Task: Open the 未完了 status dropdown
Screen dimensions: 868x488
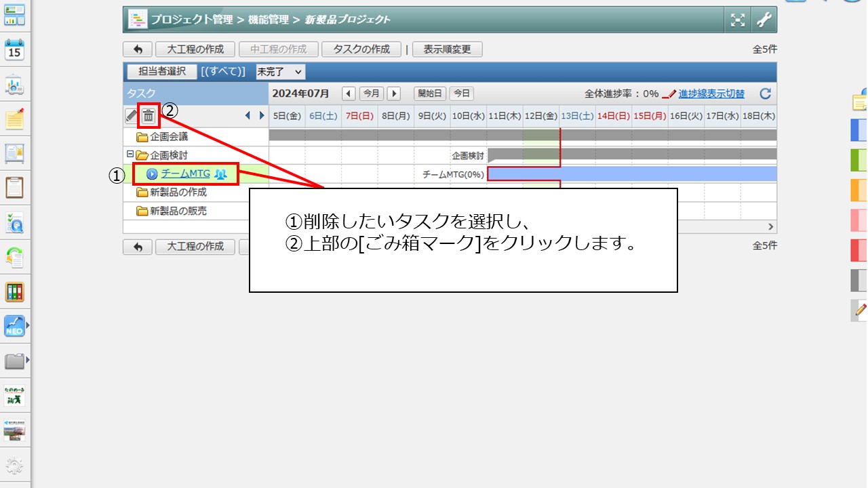Action: (x=280, y=71)
